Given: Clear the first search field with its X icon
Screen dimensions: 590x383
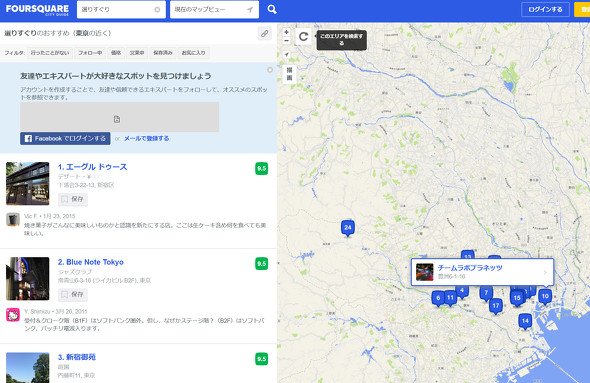Looking at the screenshot, I should coord(157,10).
